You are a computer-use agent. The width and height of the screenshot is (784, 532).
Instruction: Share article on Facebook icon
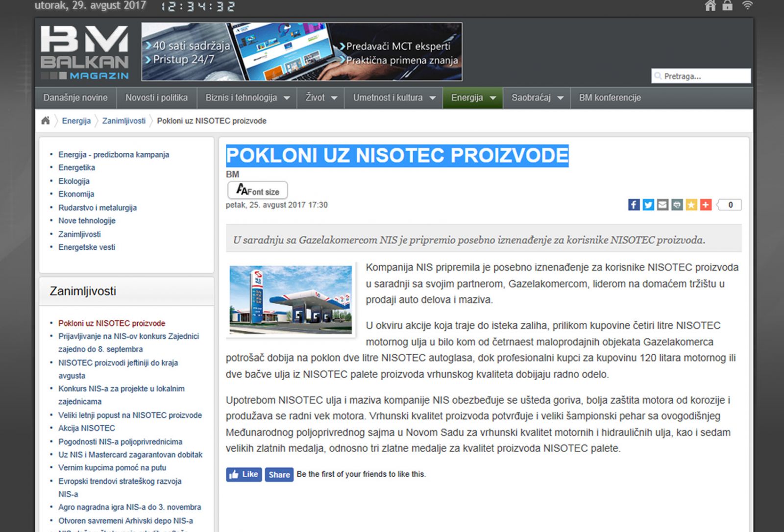[x=634, y=205]
